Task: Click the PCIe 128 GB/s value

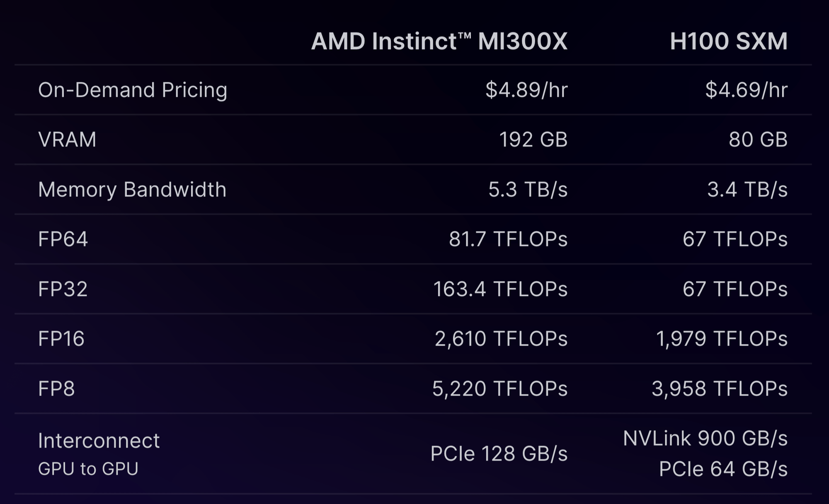Action: tap(499, 453)
